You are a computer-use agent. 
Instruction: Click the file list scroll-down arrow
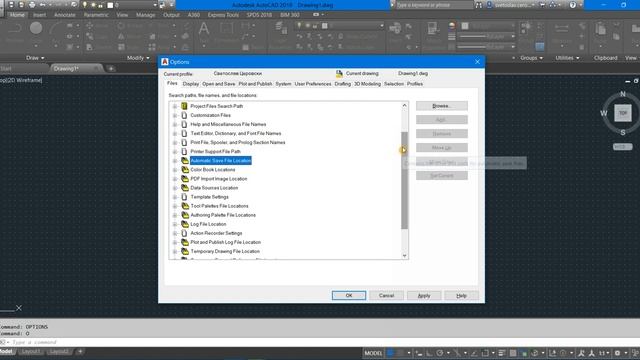pyautogui.click(x=404, y=256)
